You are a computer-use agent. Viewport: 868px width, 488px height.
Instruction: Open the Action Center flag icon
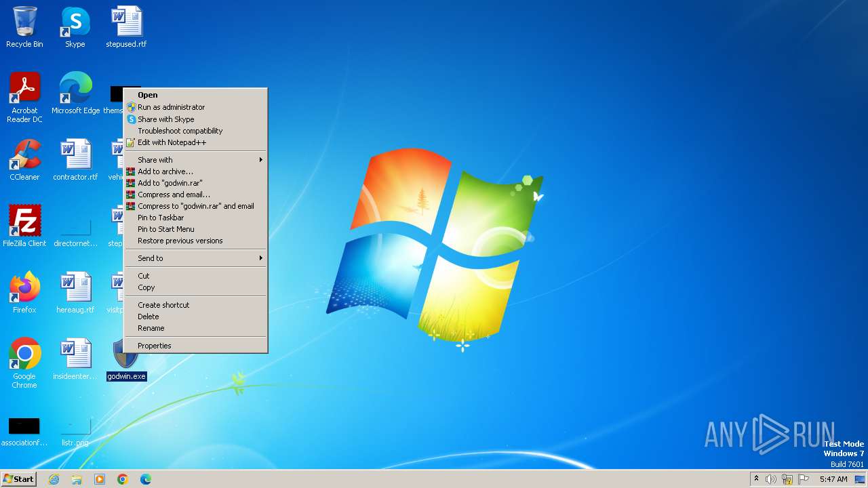[804, 479]
